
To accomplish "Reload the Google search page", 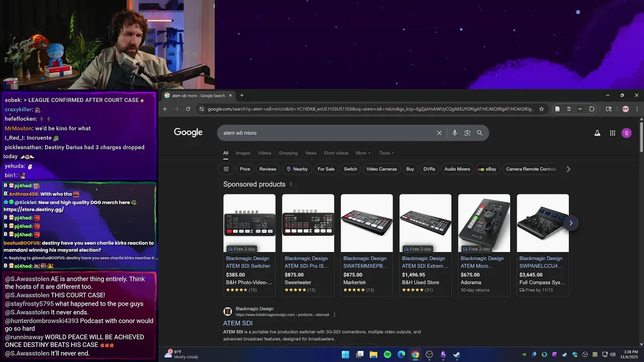I will (188, 109).
